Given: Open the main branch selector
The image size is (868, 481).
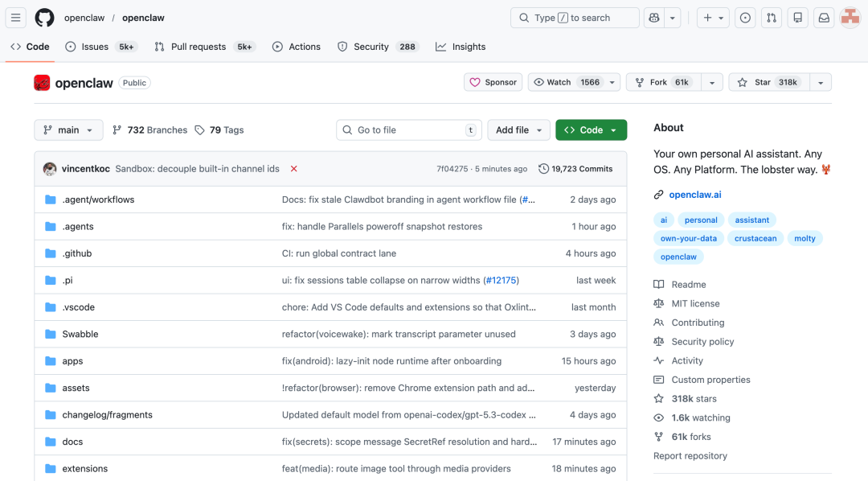Looking at the screenshot, I should point(68,129).
